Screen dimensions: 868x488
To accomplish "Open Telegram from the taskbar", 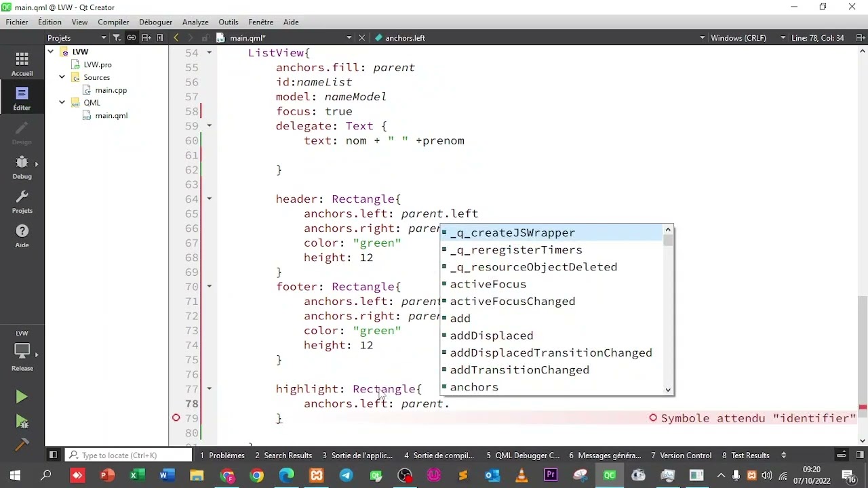I will point(346,476).
